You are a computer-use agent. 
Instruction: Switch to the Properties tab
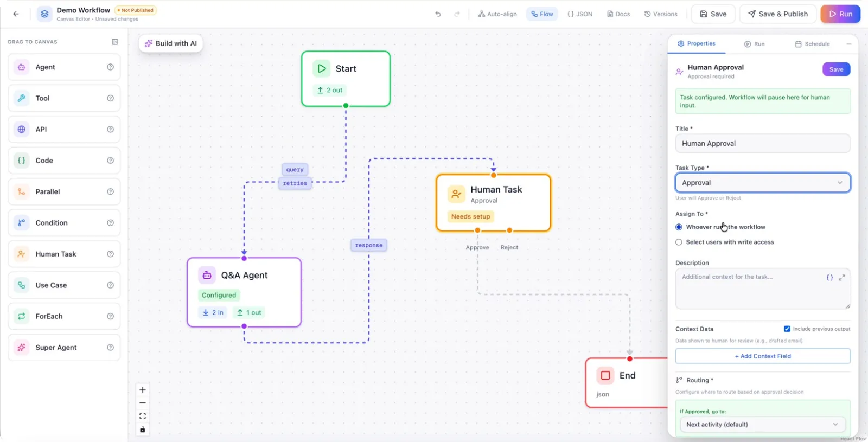pyautogui.click(x=697, y=43)
